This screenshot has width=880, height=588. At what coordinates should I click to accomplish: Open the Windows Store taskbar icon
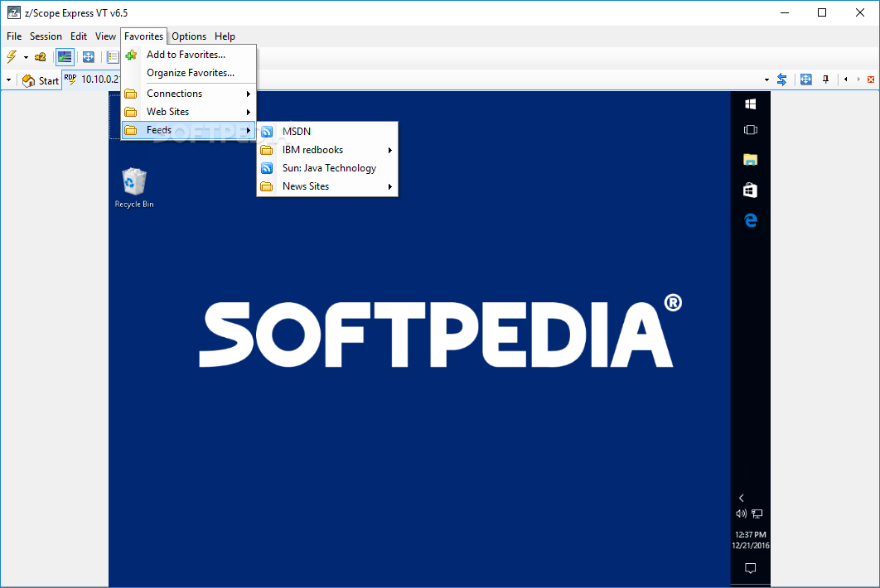[x=751, y=190]
